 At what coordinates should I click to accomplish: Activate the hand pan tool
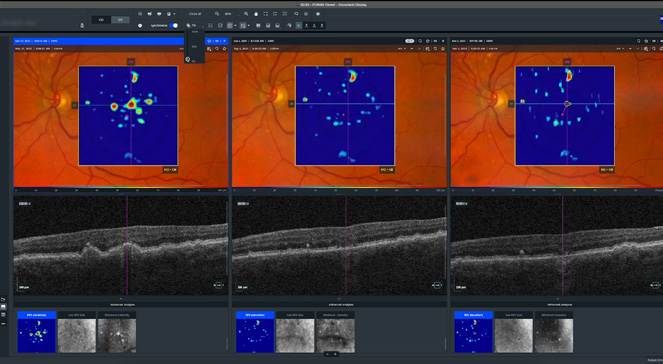256,14
